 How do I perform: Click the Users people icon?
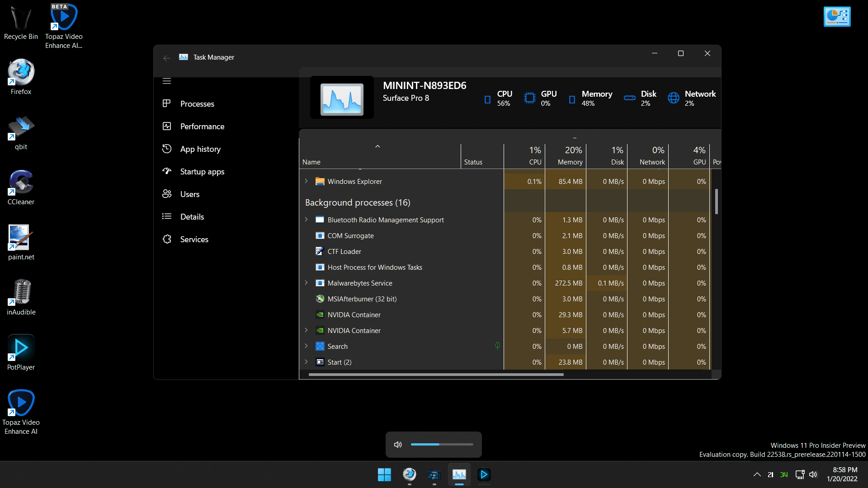tap(167, 194)
